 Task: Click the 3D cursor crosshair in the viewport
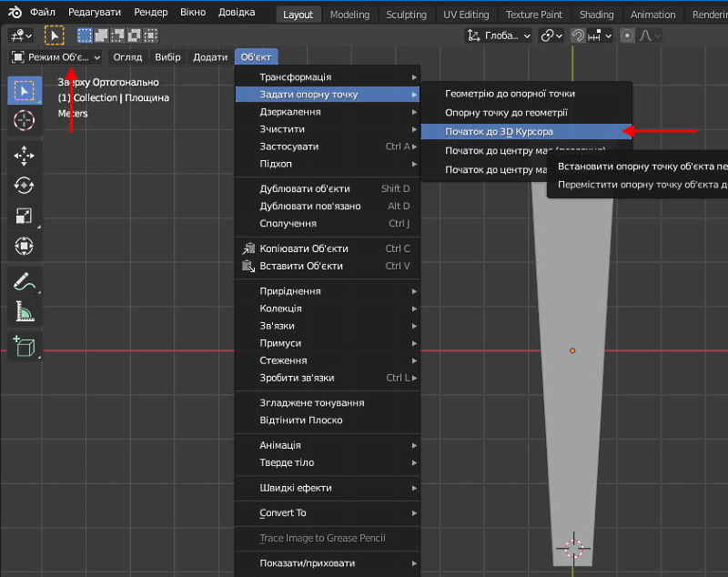pyautogui.click(x=574, y=549)
